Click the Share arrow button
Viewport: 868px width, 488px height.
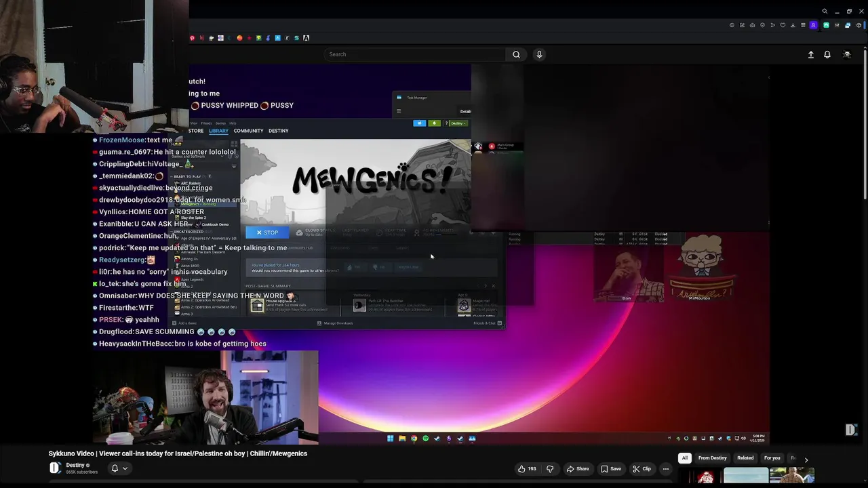click(x=578, y=469)
